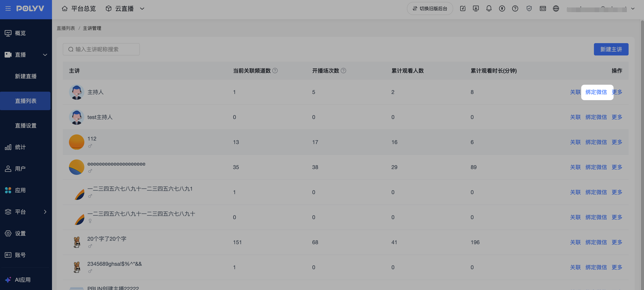
Task: Open 更多 for speaker 112
Action: (x=617, y=142)
